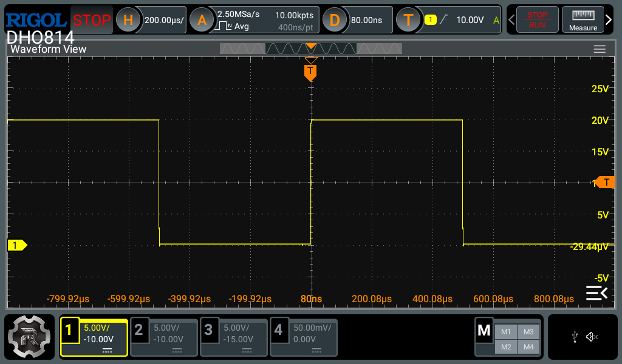Expand the collapsed right side panel
The image size is (622, 364).
coord(596,293)
